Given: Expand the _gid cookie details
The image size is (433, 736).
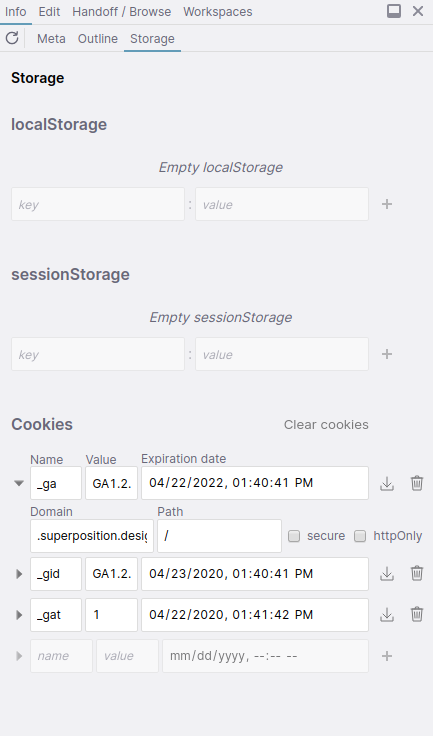Looking at the screenshot, I should pos(19,574).
